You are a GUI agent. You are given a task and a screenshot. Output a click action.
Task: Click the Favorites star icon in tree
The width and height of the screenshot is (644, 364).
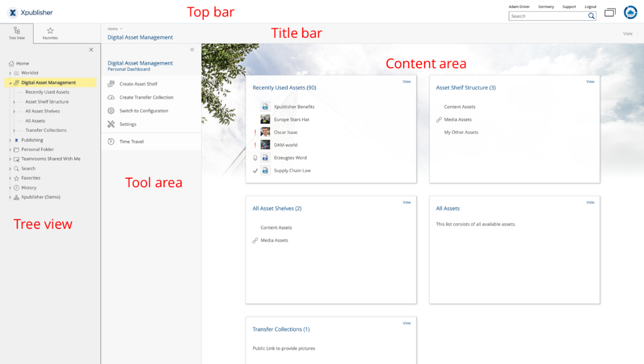pos(17,178)
